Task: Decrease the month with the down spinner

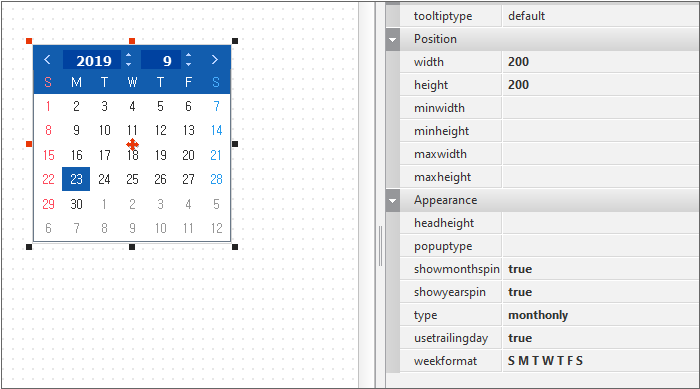Action: pos(188,64)
